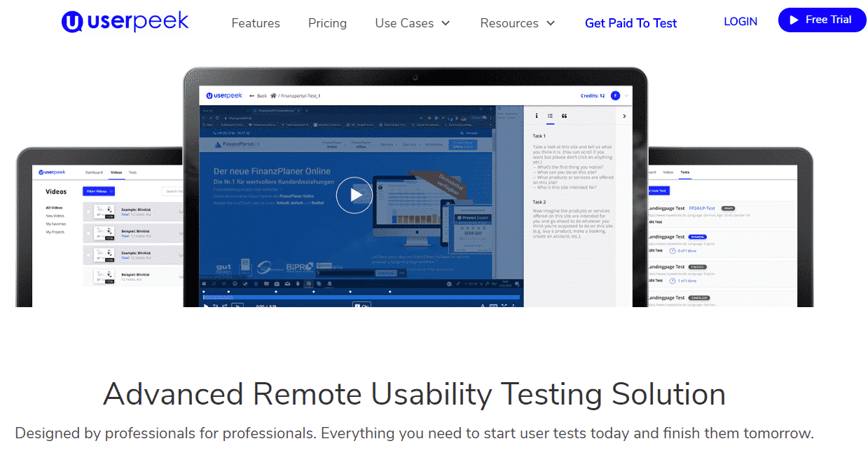Screen dimensions: 868x460
Task: Open the Features page in navigation
Action: click(x=256, y=23)
